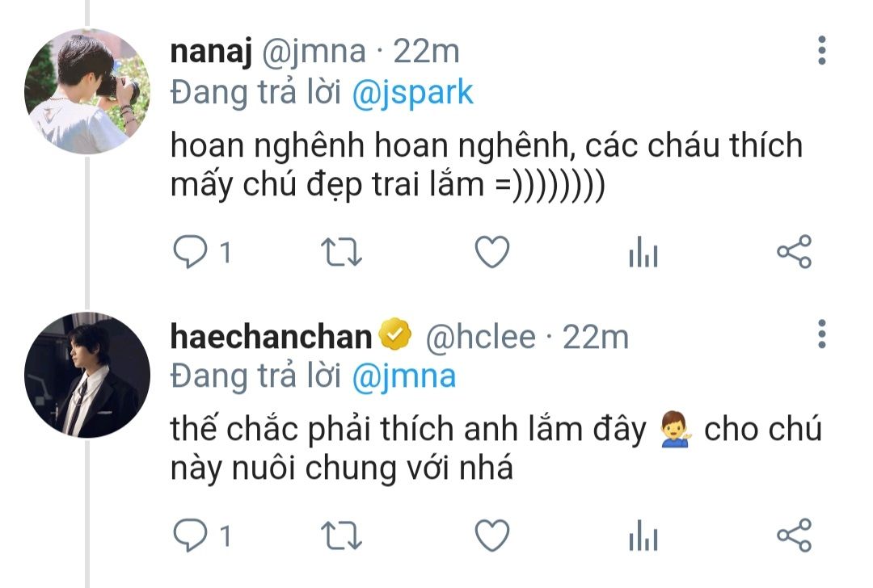
Task: Open the @jmna mention in haechanchan's reply
Action: click(x=404, y=376)
